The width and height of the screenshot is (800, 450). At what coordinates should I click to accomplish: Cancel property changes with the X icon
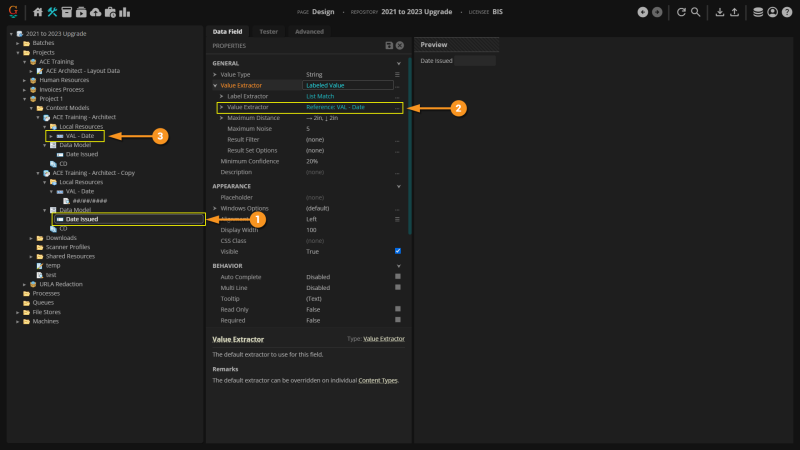[x=400, y=45]
